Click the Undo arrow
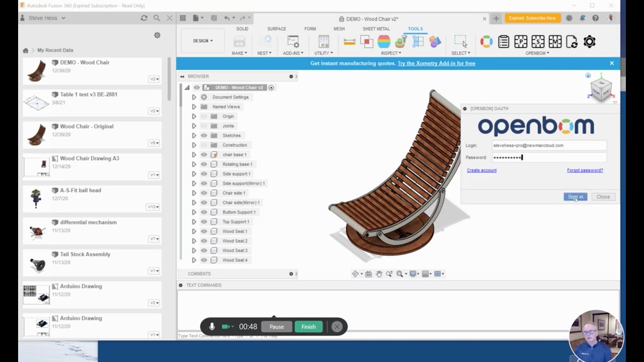Viewport: 644px width, 362px height. 227,18
